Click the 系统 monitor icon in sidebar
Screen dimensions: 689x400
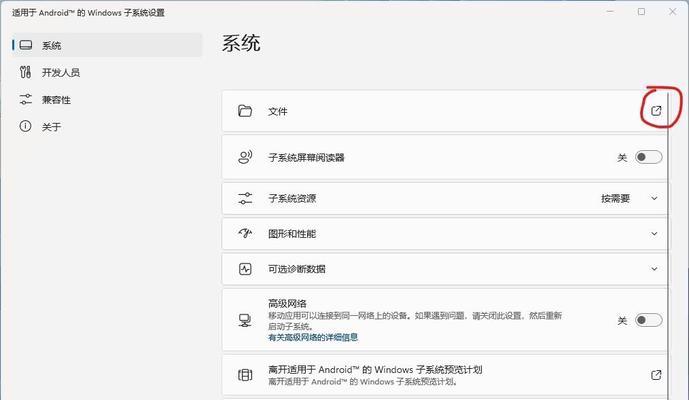(x=26, y=45)
